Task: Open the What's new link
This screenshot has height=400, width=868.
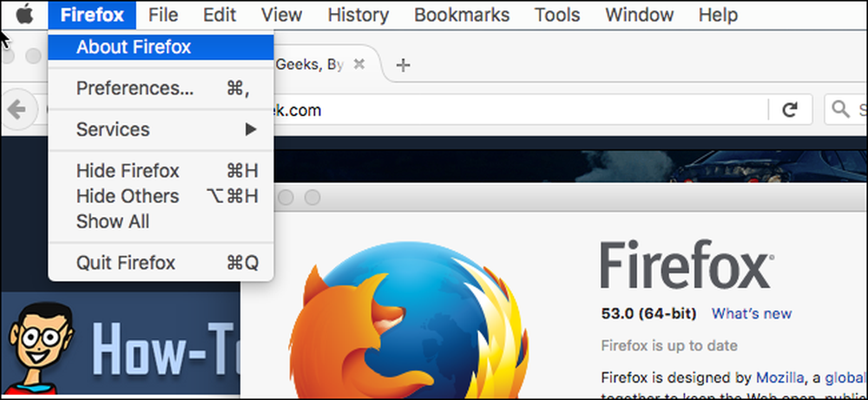Action: click(x=751, y=314)
